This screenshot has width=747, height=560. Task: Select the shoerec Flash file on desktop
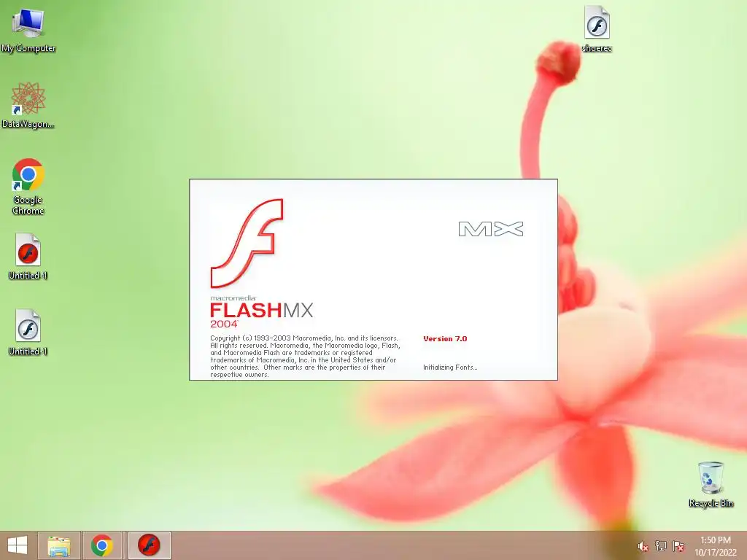coord(597,28)
